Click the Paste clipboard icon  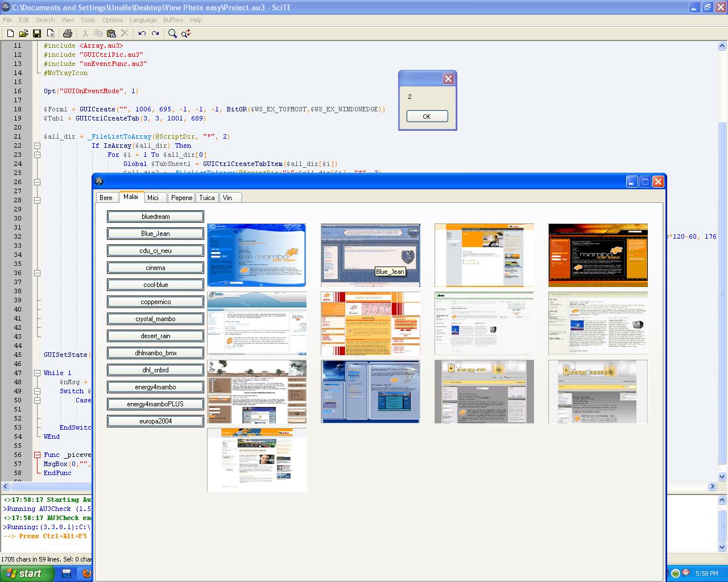(x=112, y=34)
